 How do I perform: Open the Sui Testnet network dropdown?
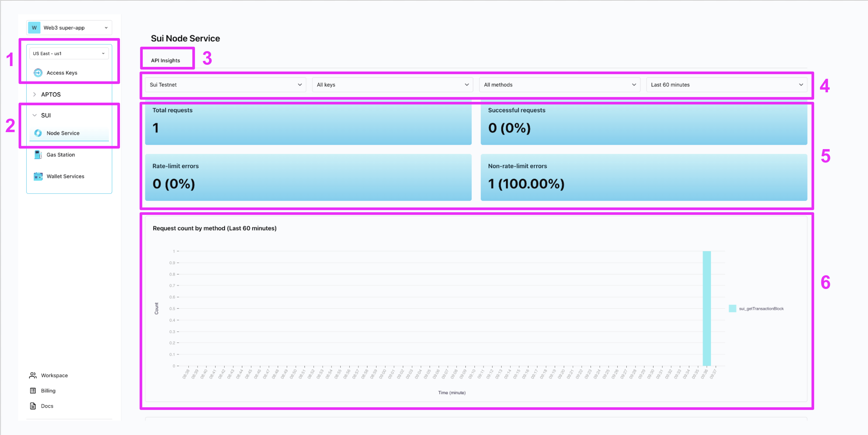(225, 85)
